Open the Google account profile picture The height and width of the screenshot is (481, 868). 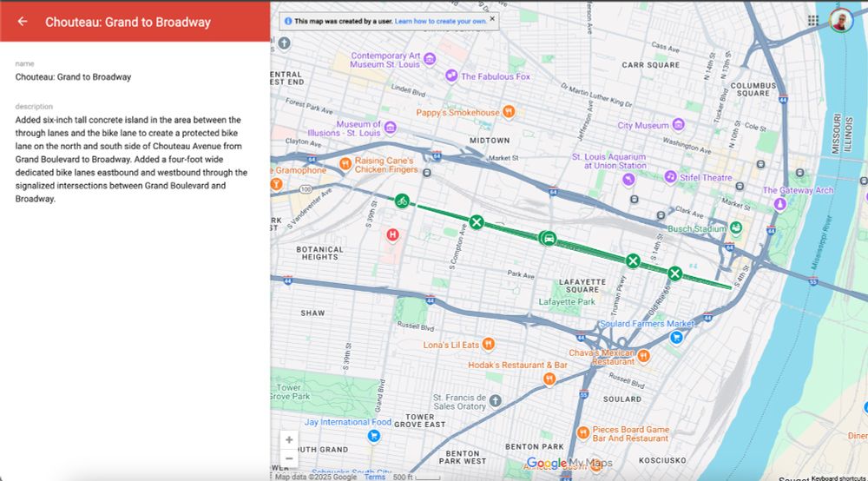tap(841, 21)
